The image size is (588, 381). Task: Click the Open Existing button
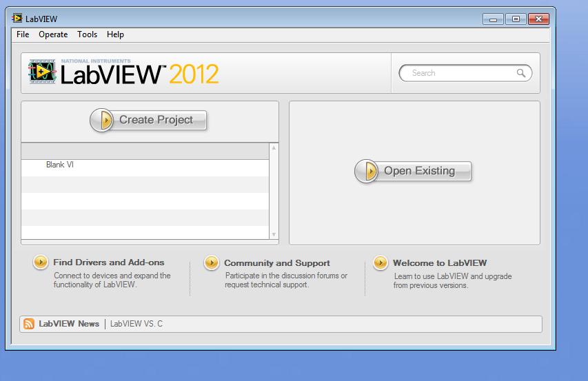pos(413,171)
